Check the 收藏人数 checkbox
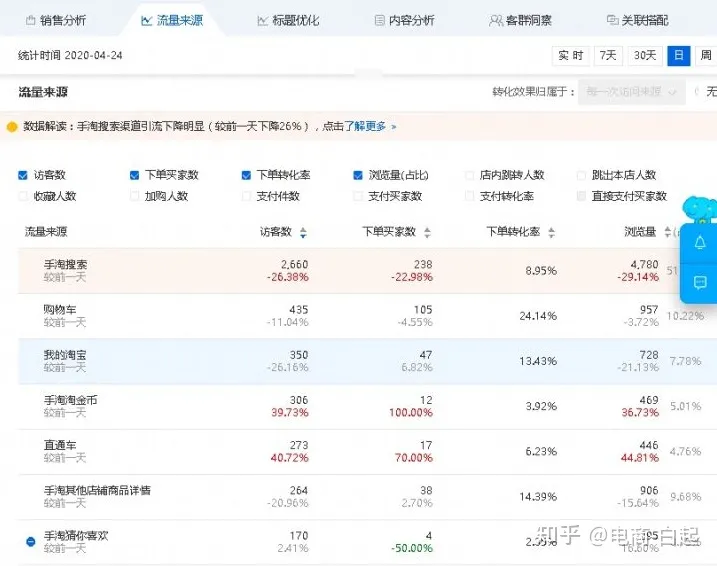Screen dimensions: 717x566 coord(23,196)
